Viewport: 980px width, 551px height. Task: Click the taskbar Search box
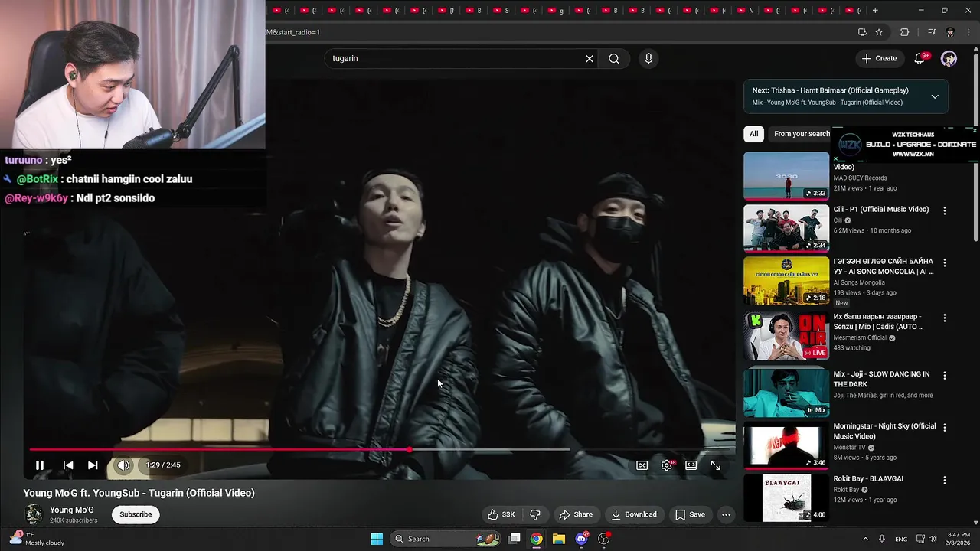pos(446,539)
